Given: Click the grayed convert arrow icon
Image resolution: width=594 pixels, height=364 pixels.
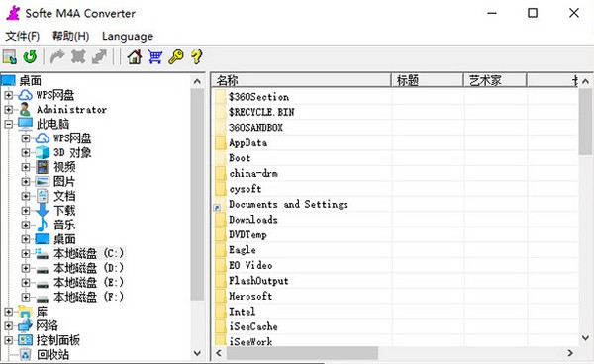Looking at the screenshot, I should (x=57, y=57).
